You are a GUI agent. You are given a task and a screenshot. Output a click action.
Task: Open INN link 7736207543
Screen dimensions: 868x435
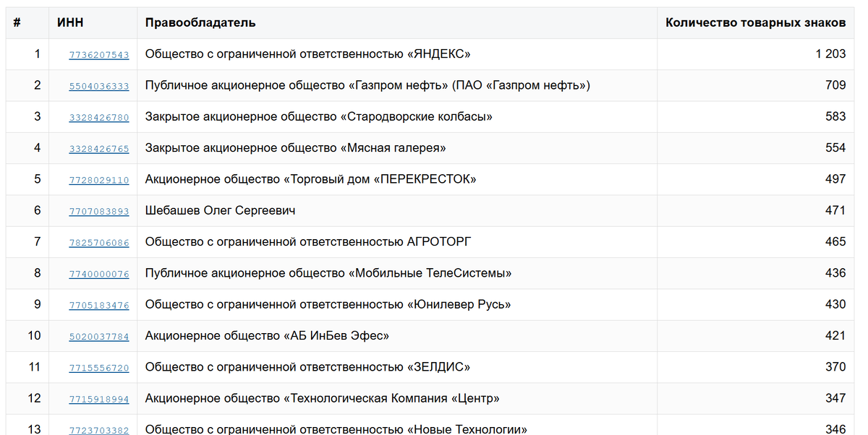click(99, 55)
